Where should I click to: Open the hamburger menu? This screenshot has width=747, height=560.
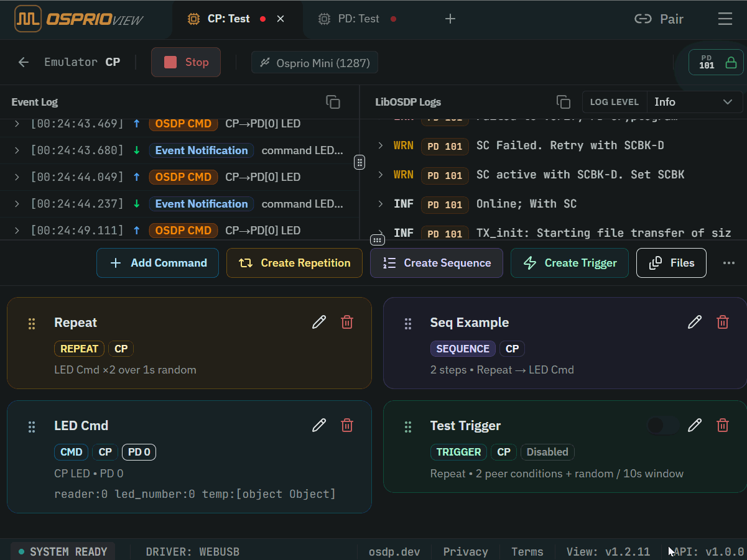[x=725, y=19]
